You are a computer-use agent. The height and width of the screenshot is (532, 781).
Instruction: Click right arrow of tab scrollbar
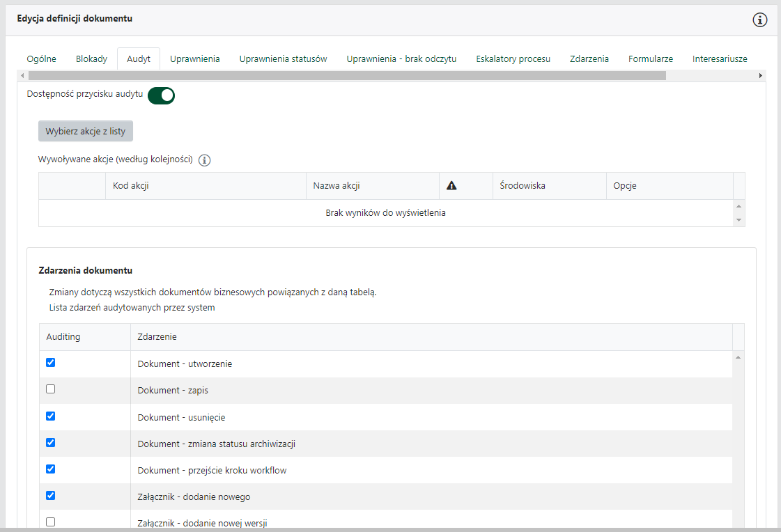point(760,75)
